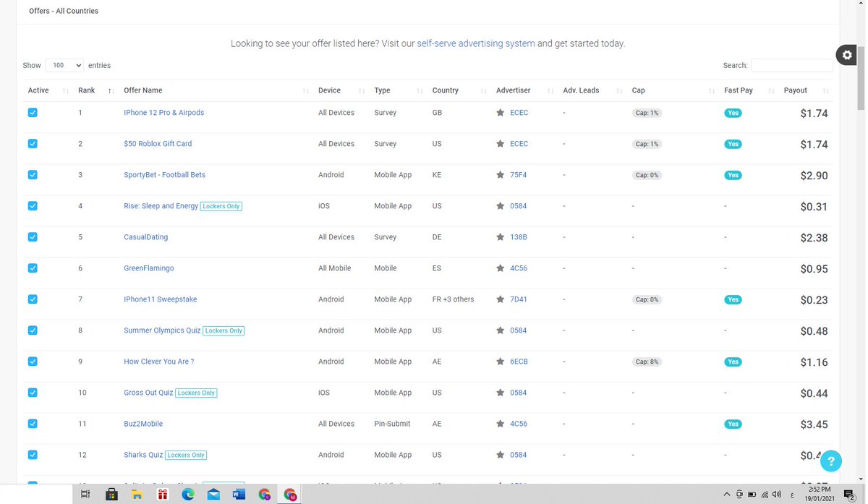Sort table by Country column
868x504 pixels.
pos(459,90)
